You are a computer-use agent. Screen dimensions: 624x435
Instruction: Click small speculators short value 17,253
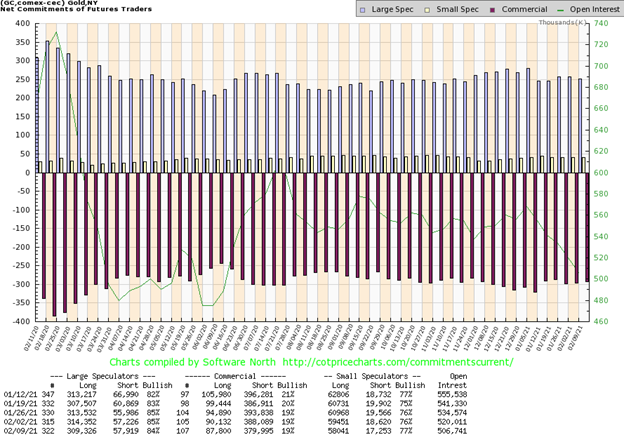(x=378, y=431)
